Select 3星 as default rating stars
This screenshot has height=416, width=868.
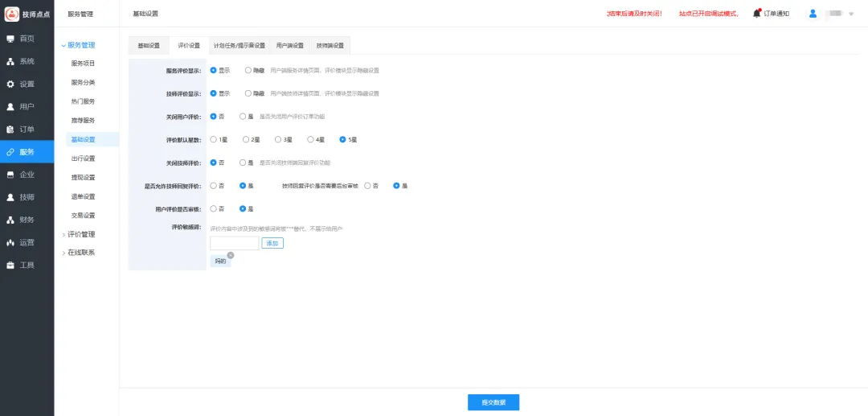tap(278, 139)
